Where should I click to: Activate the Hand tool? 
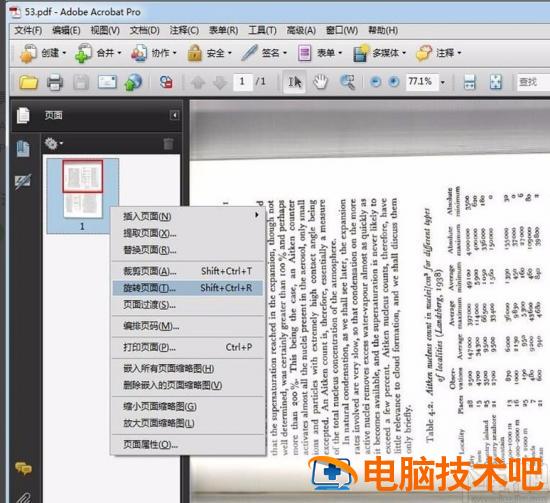point(320,82)
